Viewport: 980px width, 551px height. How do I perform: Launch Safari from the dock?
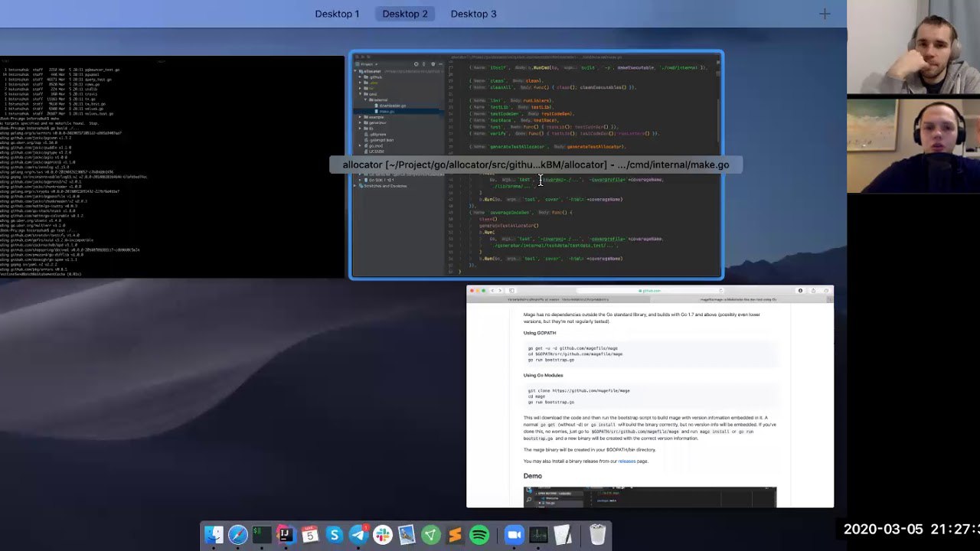[238, 535]
